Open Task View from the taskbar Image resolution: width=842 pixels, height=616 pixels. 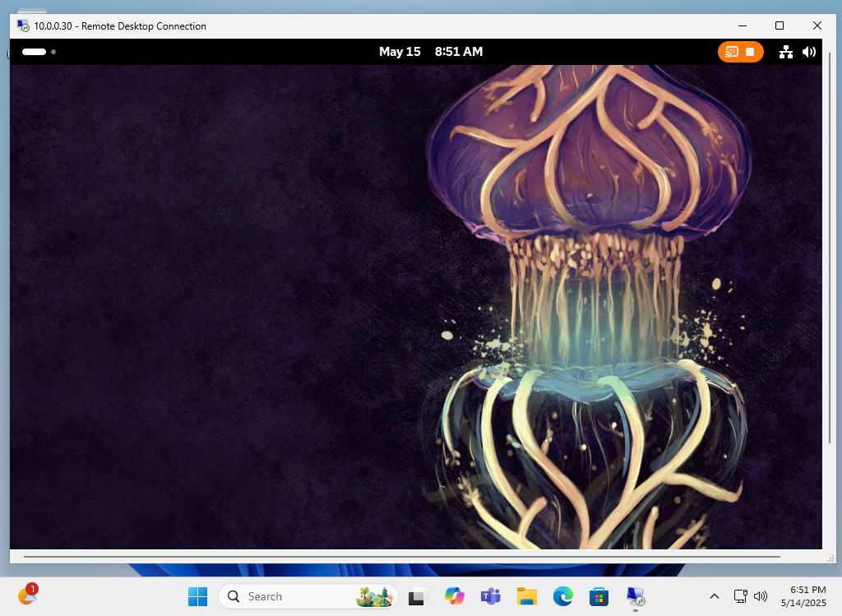[418, 596]
